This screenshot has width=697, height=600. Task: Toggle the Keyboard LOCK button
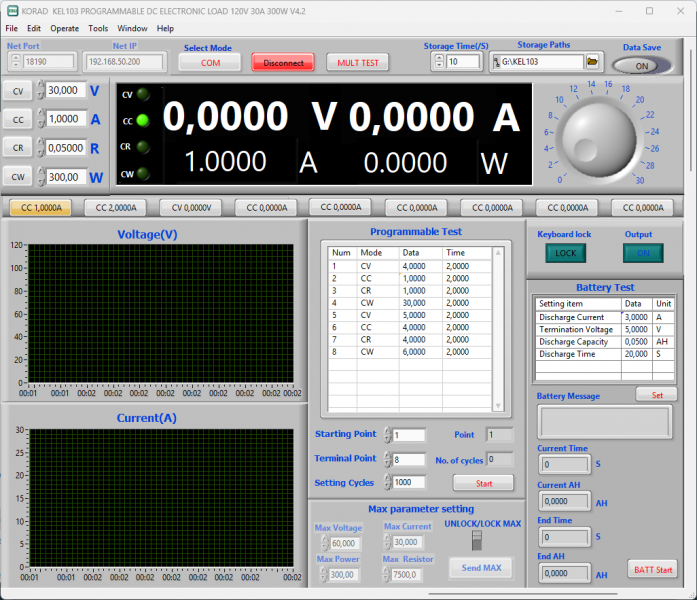pyautogui.click(x=565, y=253)
